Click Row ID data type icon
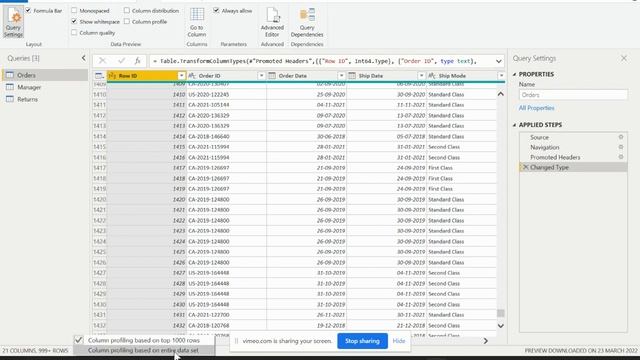This screenshot has height=360, width=640. [112, 76]
